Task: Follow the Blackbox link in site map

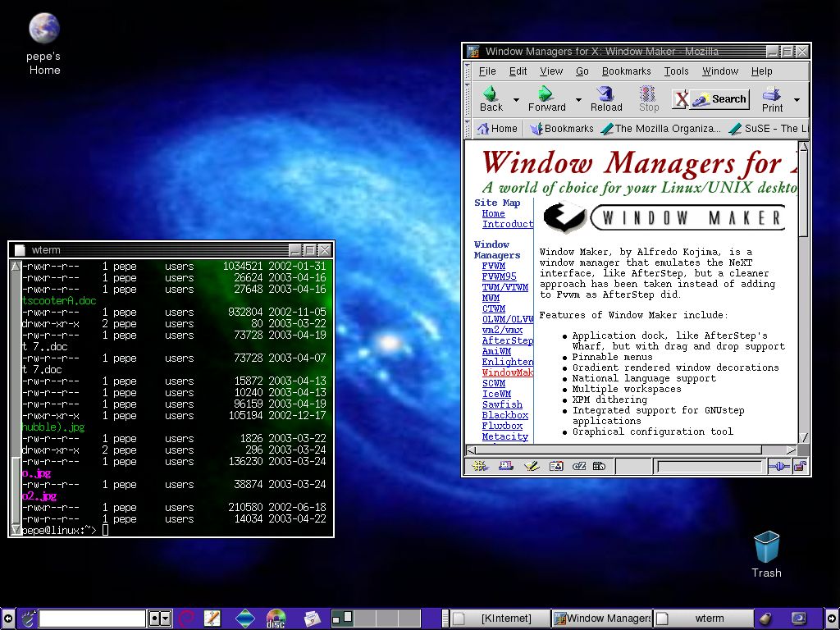Action: 504,415
